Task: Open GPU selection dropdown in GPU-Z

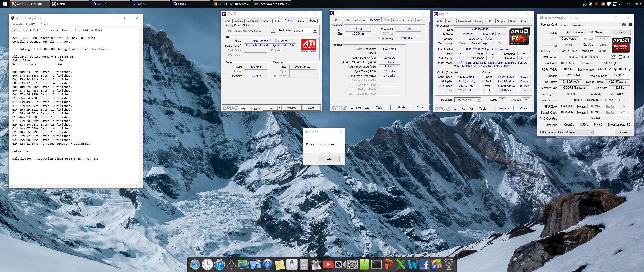Action: 566,132
